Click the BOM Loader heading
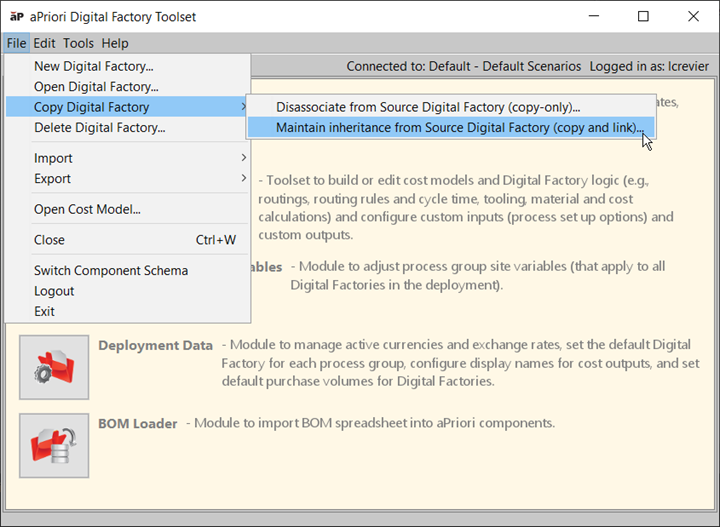This screenshot has width=720, height=527. coord(138,423)
